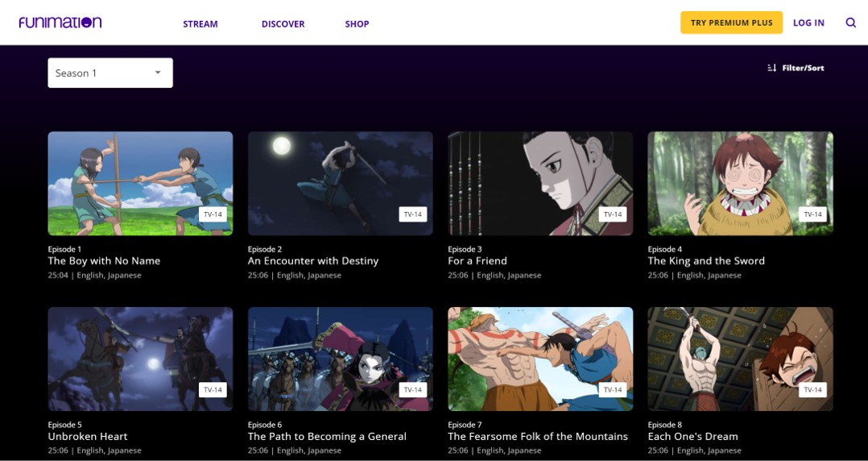Image resolution: width=868 pixels, height=461 pixels.
Task: Click the LOG IN link
Action: point(808,23)
